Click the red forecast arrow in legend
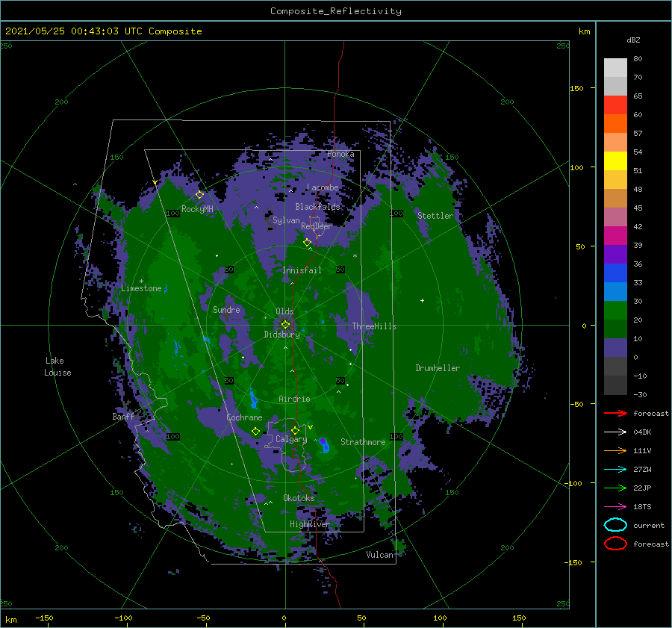 615,413
